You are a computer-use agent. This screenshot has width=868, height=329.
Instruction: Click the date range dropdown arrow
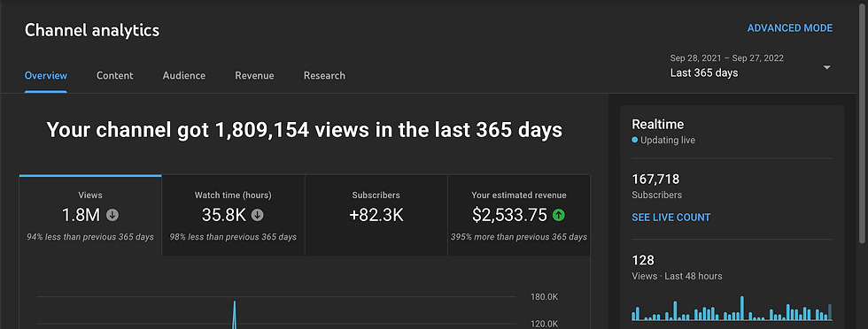(827, 67)
